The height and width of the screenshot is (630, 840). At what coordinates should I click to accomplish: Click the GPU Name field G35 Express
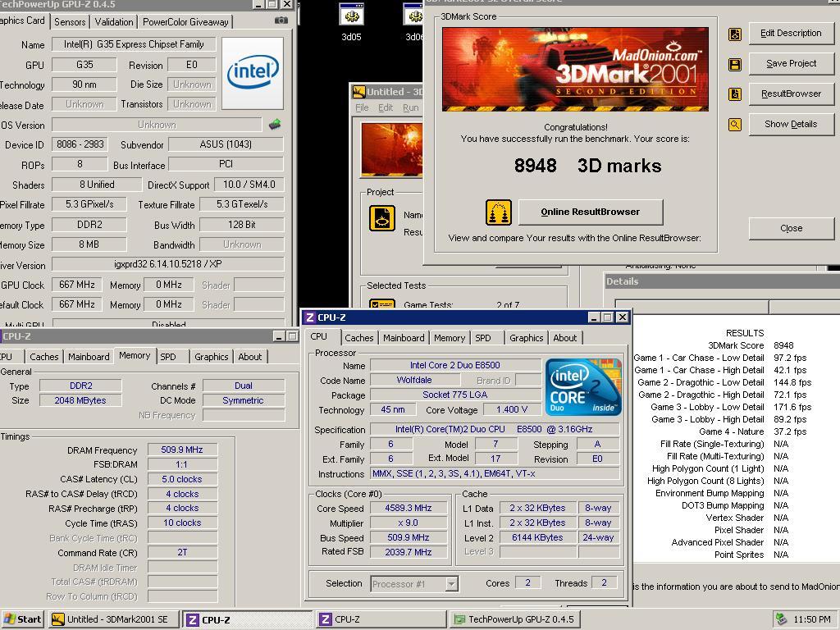134,44
